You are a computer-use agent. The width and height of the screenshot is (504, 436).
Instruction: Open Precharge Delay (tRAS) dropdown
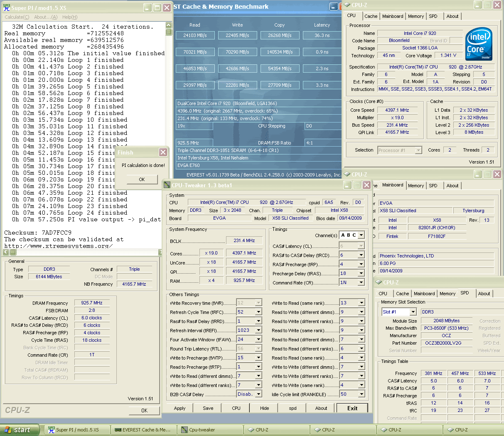click(361, 273)
